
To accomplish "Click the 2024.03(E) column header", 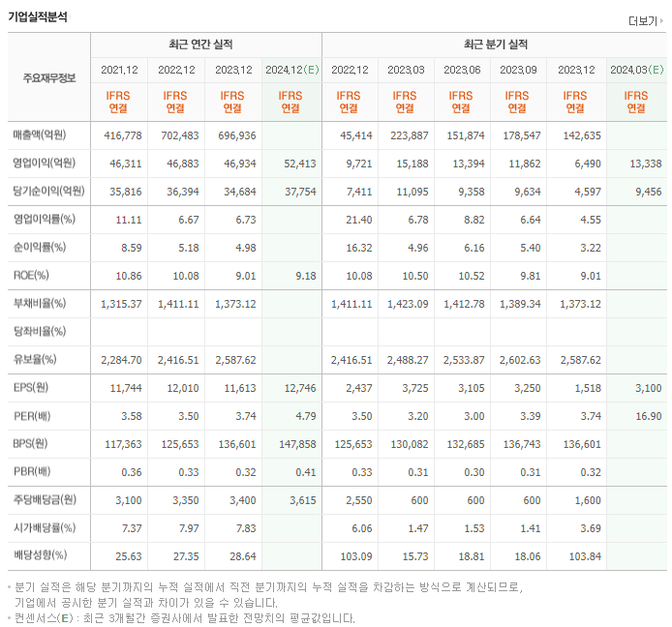I will [x=637, y=70].
